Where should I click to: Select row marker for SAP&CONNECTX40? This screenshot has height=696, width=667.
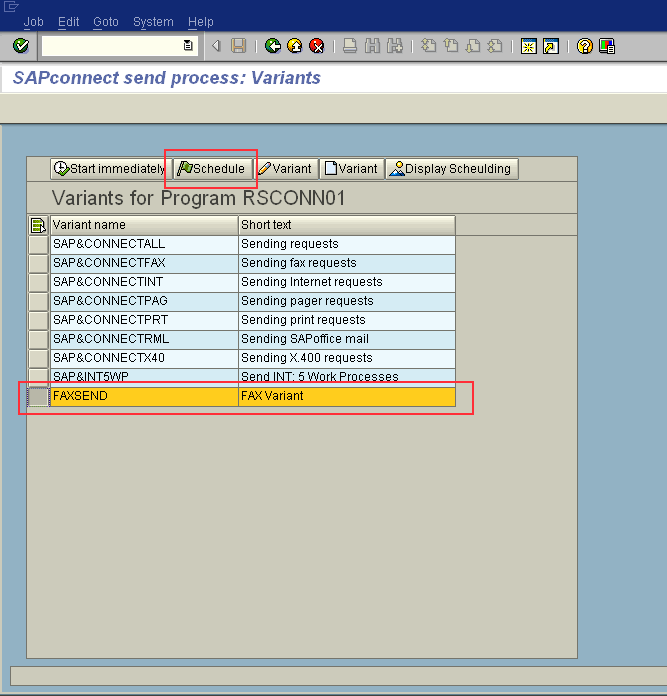pyautogui.click(x=39, y=359)
